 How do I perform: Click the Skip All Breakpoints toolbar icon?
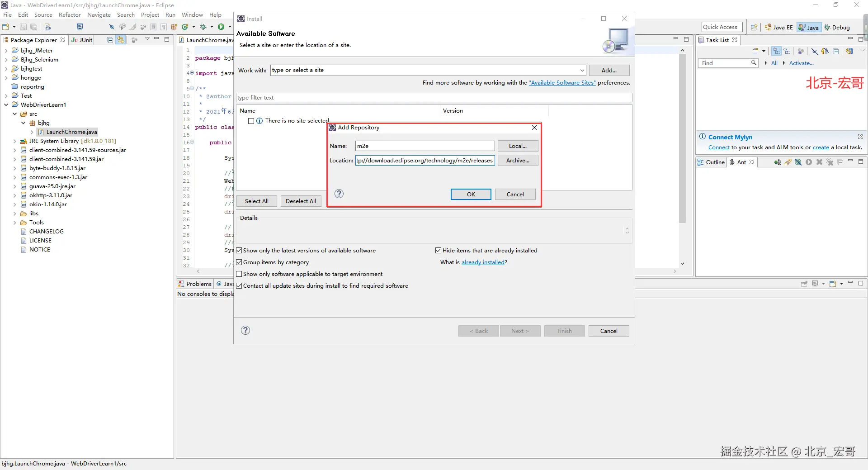point(112,27)
